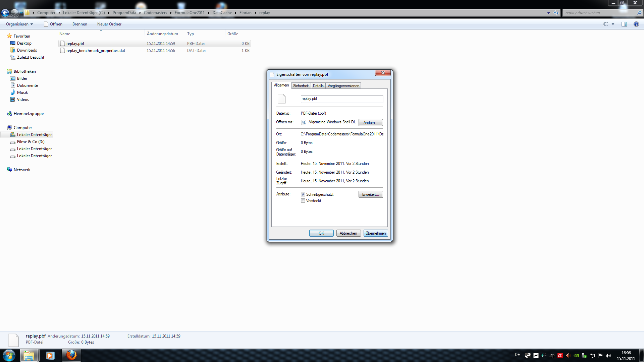Open Firefox from the taskbar
The image size is (644, 362).
tap(71, 355)
